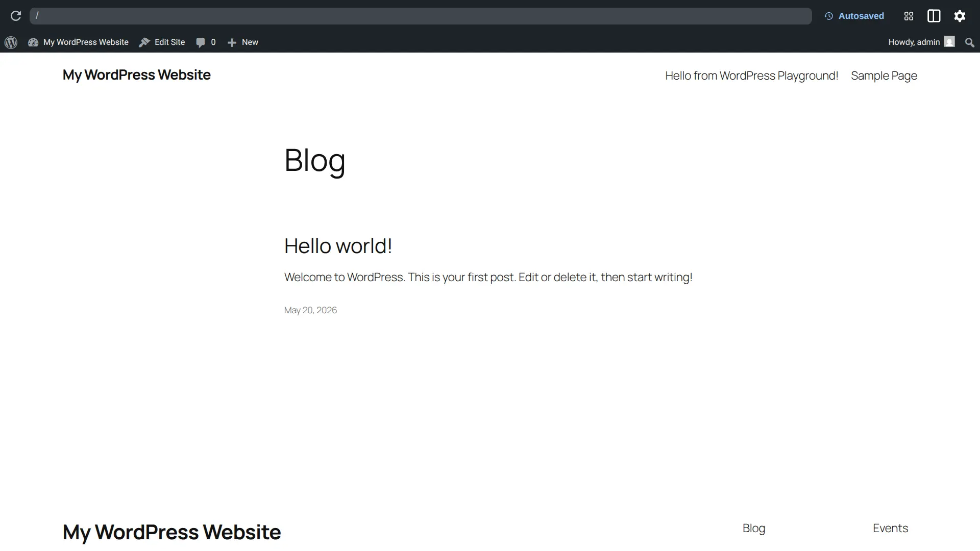This screenshot has width=980, height=551.
Task: Click Edit Site in admin bar
Action: [162, 42]
